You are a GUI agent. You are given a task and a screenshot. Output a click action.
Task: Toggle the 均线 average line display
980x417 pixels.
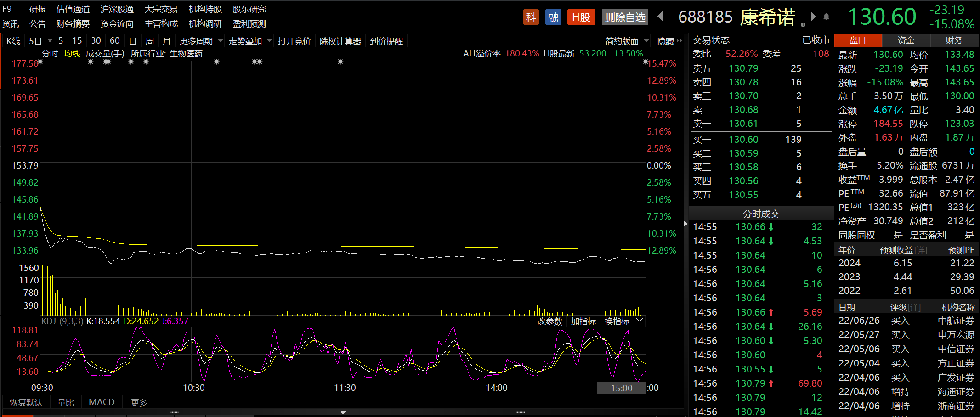(72, 54)
